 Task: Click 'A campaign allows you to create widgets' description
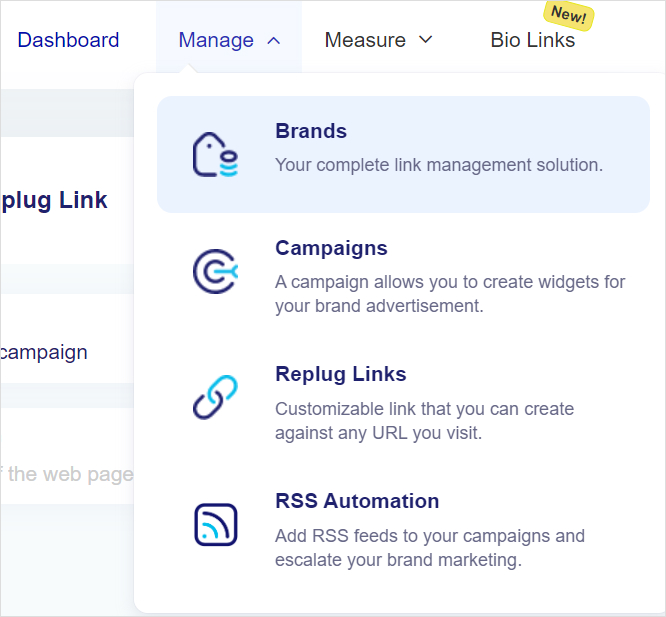point(450,294)
